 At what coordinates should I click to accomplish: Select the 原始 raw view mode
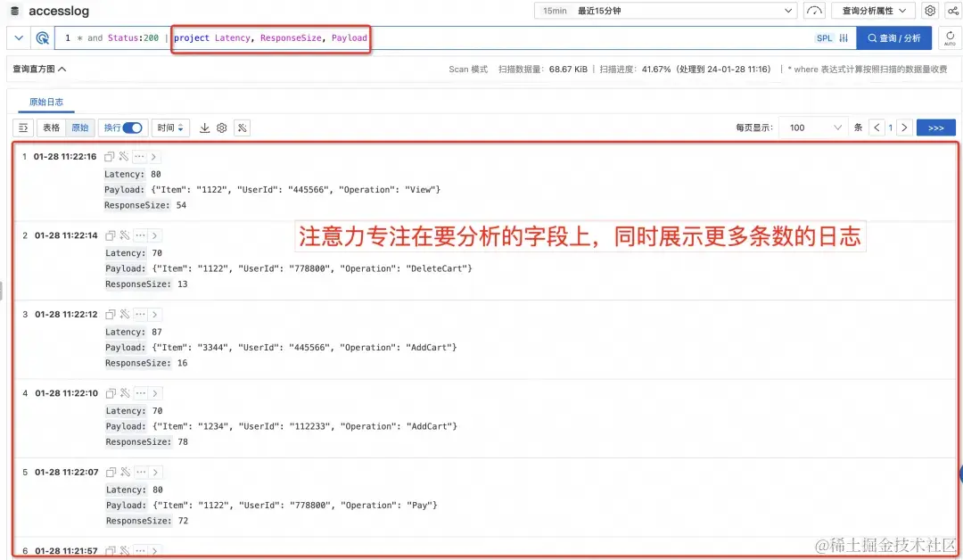(80, 128)
